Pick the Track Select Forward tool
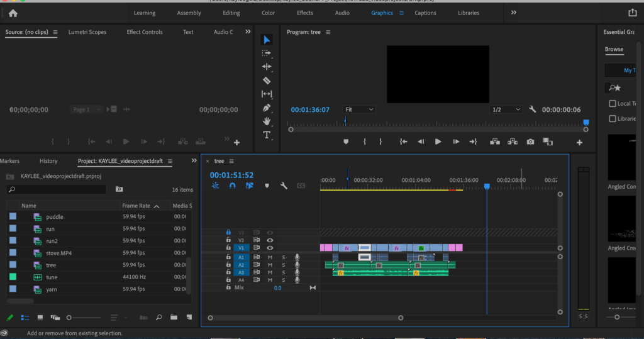This screenshot has height=339, width=644. (x=266, y=53)
